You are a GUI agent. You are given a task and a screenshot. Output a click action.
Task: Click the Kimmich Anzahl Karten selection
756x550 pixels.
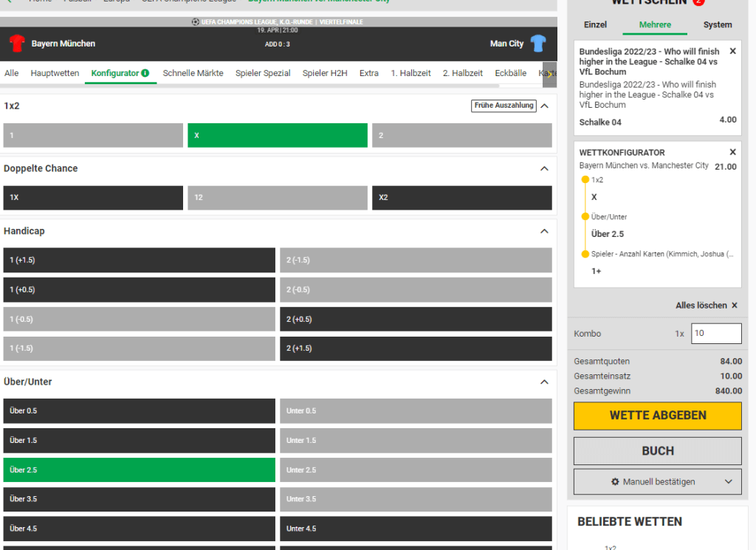tap(662, 254)
